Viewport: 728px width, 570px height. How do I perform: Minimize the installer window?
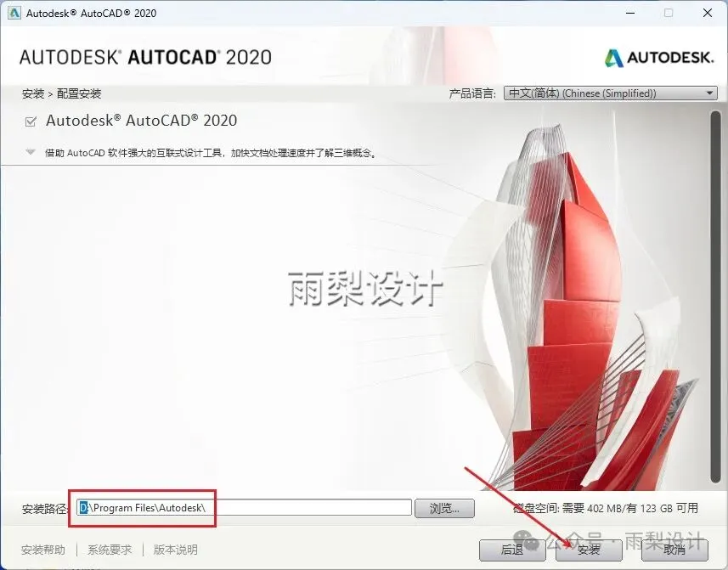click(x=630, y=13)
